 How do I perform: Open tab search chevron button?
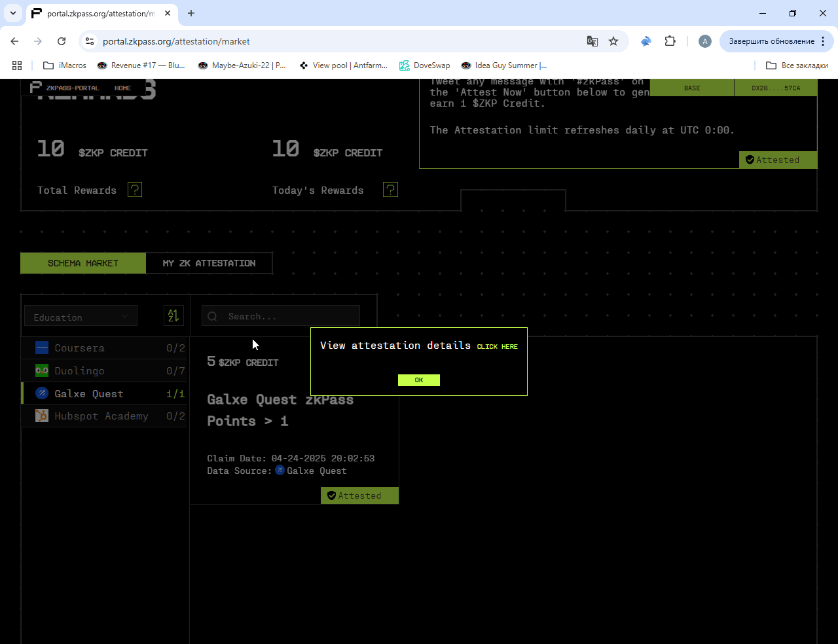click(12, 13)
